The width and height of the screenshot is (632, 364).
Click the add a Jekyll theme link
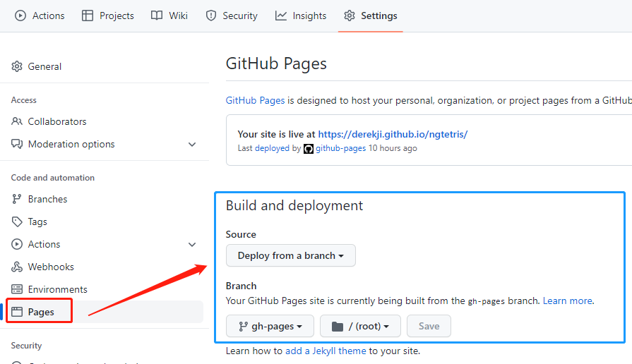[326, 351]
